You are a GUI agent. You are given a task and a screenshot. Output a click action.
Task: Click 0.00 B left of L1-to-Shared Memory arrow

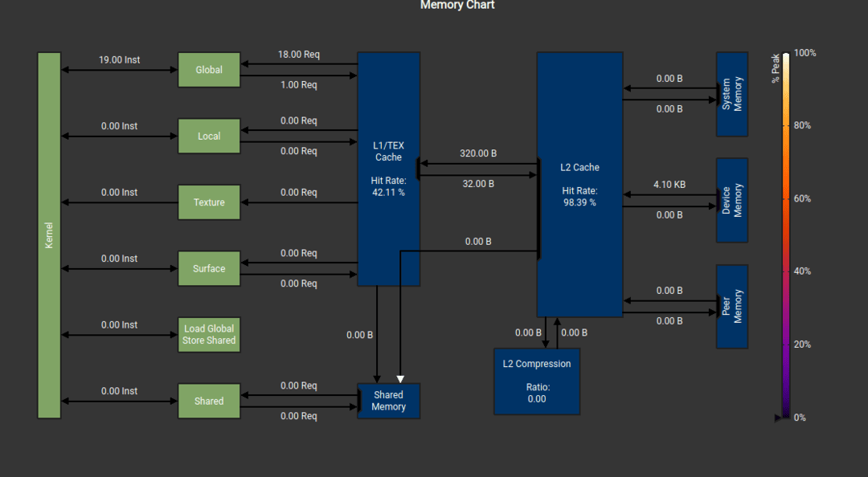pos(360,335)
